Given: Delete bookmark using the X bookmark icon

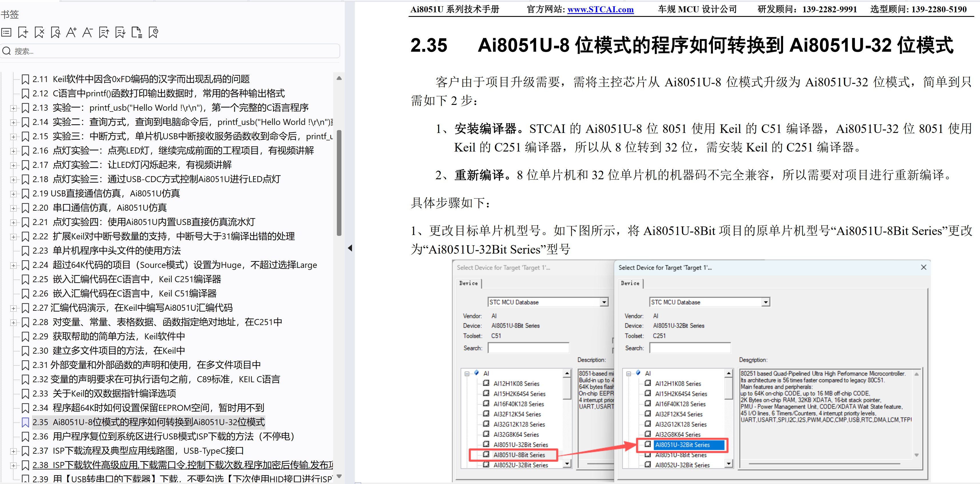Looking at the screenshot, I should tap(39, 32).
